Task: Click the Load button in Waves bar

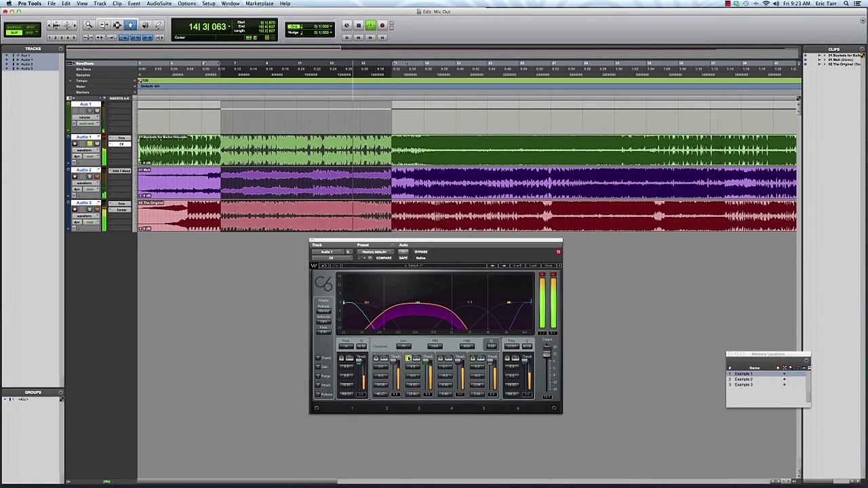Action: point(532,266)
